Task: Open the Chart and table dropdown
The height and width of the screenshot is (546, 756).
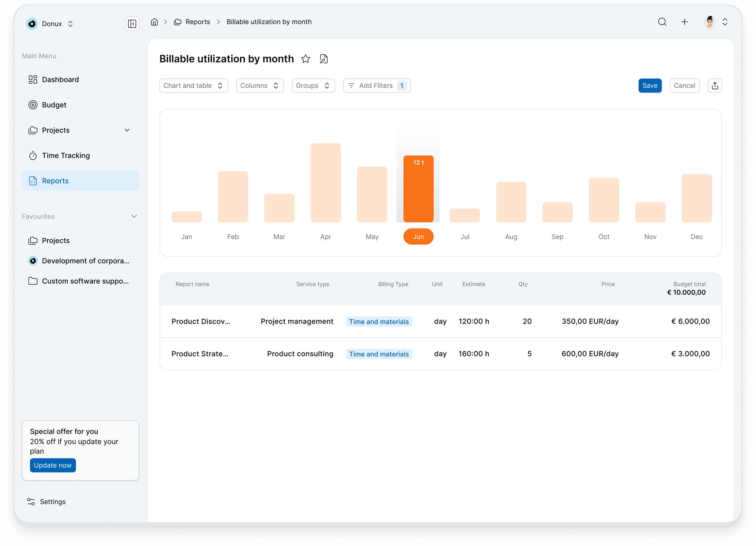Action: pyautogui.click(x=193, y=86)
